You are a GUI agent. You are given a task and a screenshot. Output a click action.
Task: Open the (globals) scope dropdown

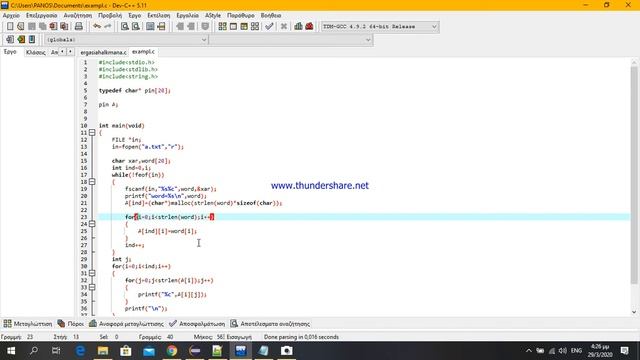(126, 40)
